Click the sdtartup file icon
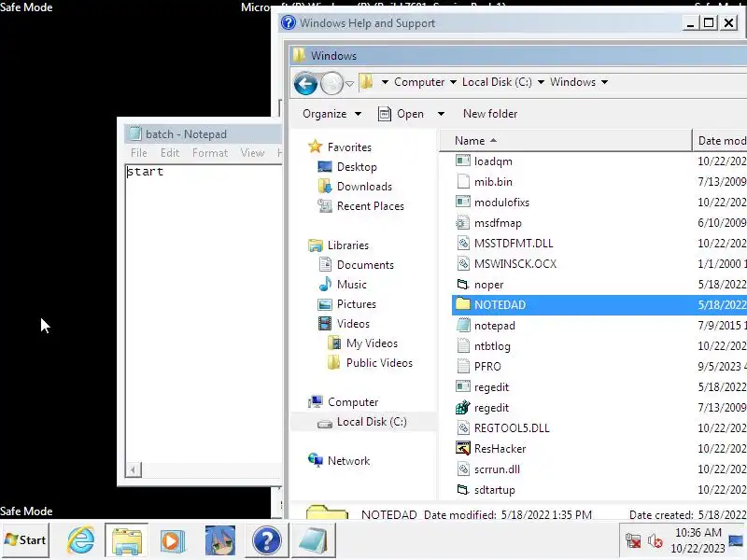Image resolution: width=747 pixels, height=560 pixels. tap(462, 489)
